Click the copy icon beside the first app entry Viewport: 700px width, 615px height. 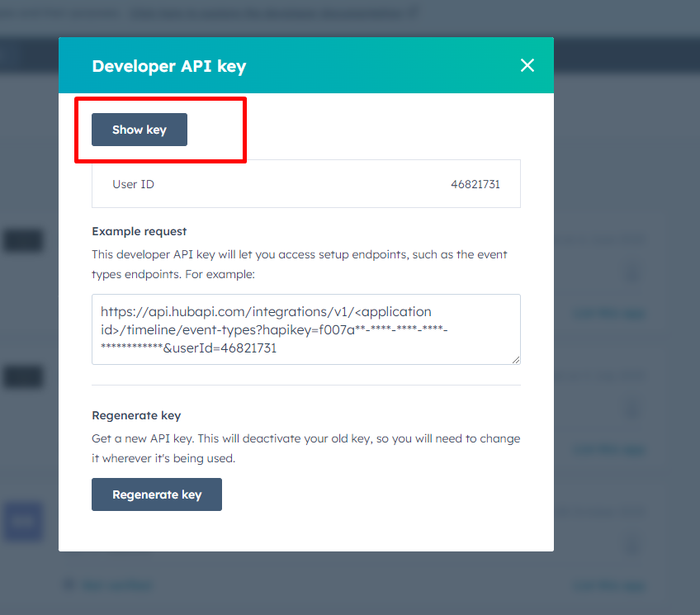[631, 272]
